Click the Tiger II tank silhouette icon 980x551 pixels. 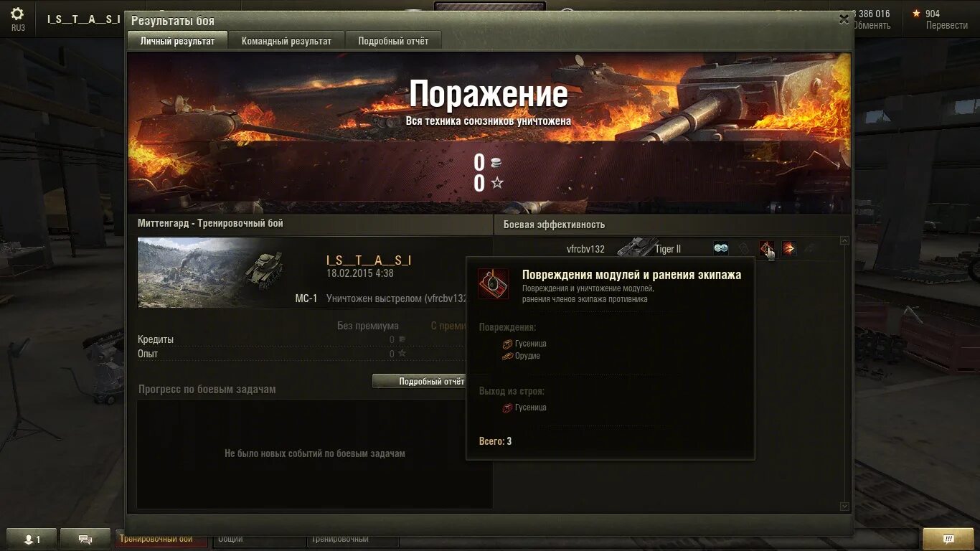tap(634, 248)
